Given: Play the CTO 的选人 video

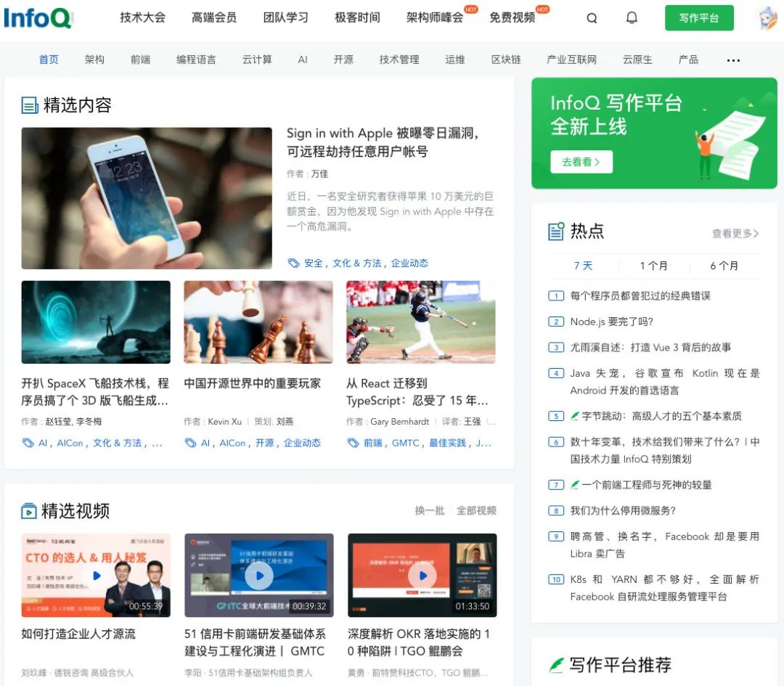Looking at the screenshot, I should pos(97,576).
